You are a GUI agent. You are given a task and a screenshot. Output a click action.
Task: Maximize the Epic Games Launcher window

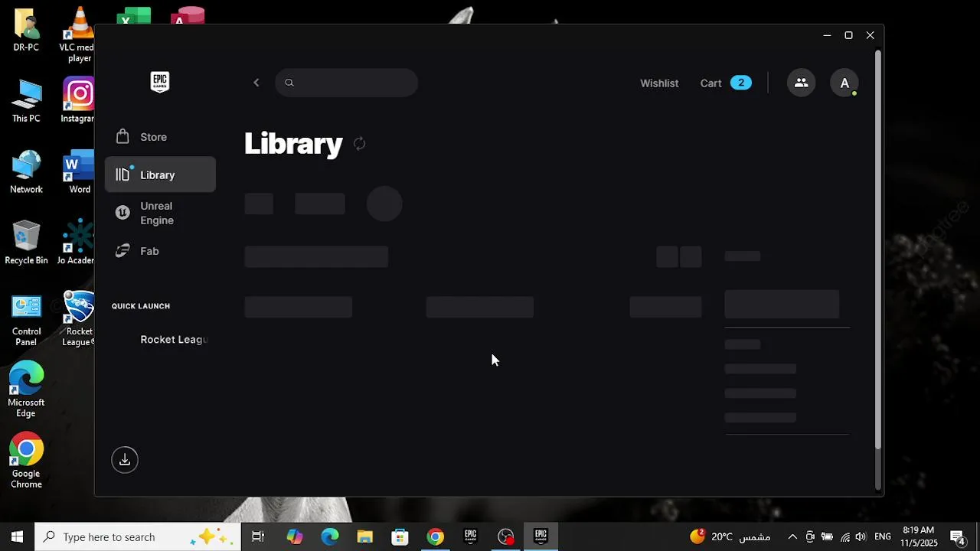pos(848,35)
